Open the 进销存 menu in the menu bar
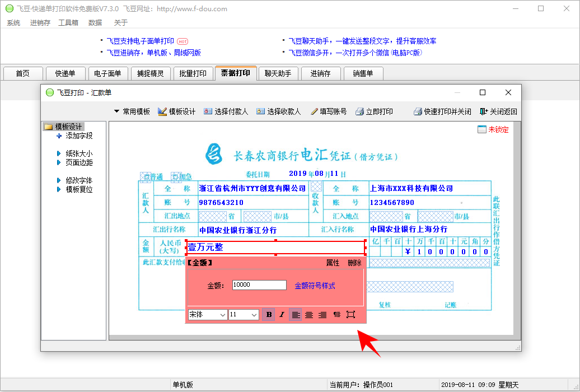Screen dimensions: 580x392 (40, 22)
